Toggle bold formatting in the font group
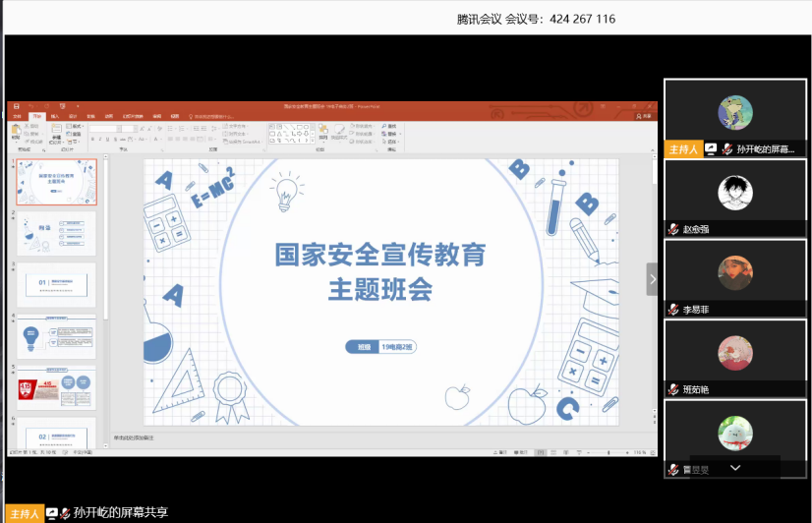Viewport: 812px width, 523px height. click(x=92, y=139)
